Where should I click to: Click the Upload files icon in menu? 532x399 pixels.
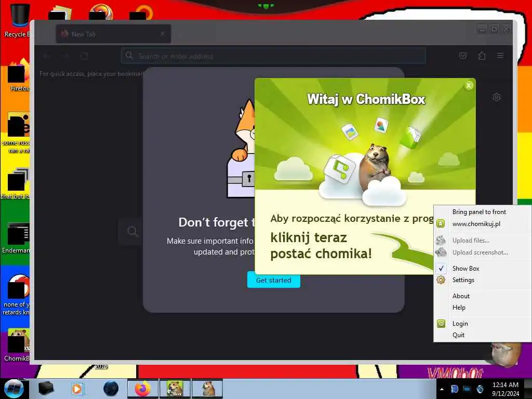[441, 240]
